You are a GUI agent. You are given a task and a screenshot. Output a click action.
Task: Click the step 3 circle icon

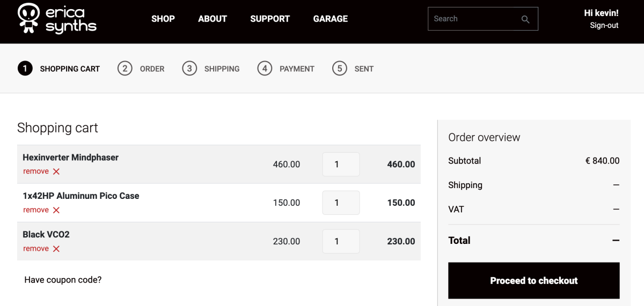pyautogui.click(x=189, y=69)
